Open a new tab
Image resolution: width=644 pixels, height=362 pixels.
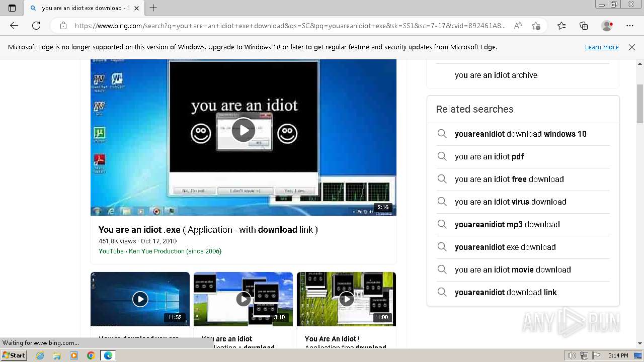point(153,8)
